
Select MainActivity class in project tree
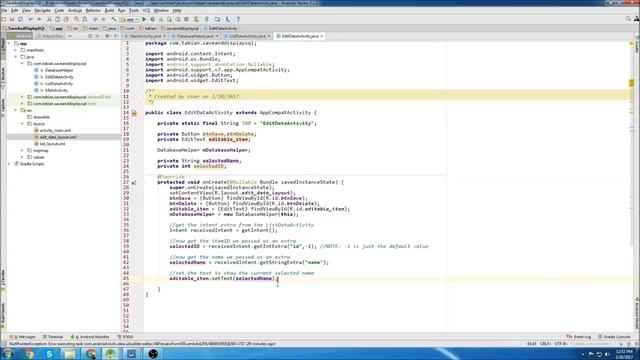click(x=56, y=90)
